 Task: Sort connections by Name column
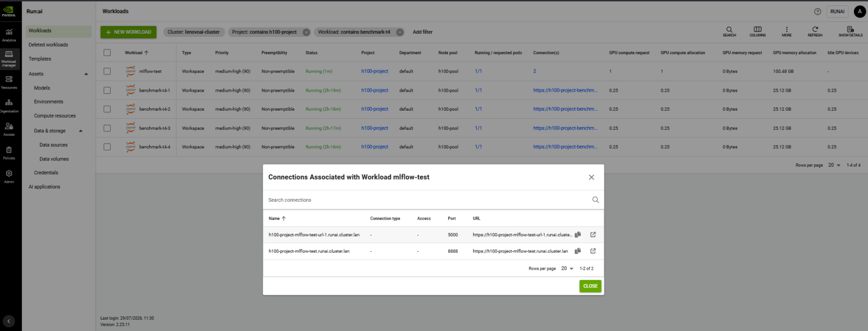point(277,219)
